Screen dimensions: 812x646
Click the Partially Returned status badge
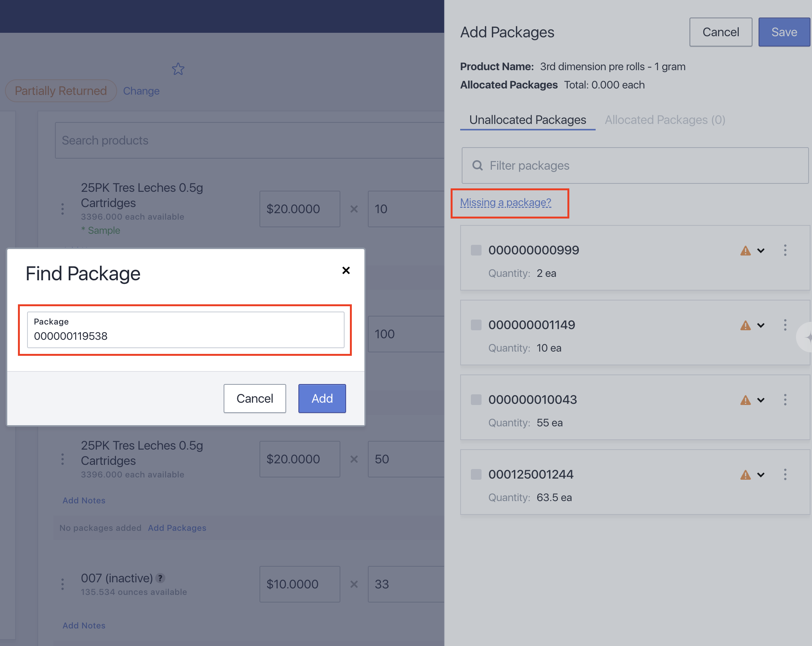tap(61, 91)
